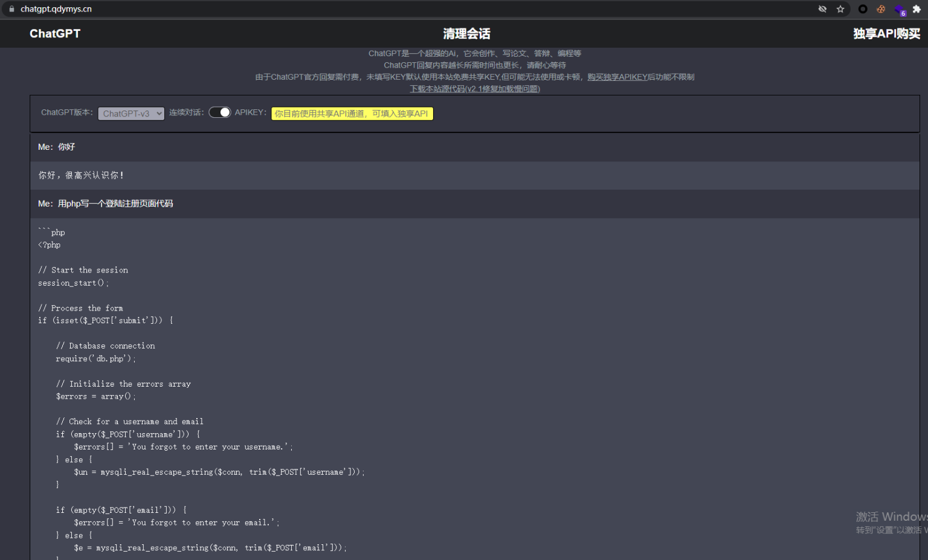Click the ChatGPT logo title
Viewport: 928px width, 560px height.
tap(55, 34)
